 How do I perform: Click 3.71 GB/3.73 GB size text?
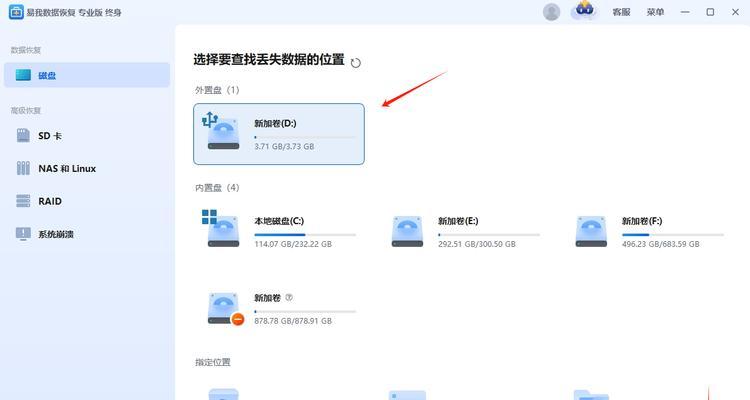coord(284,146)
